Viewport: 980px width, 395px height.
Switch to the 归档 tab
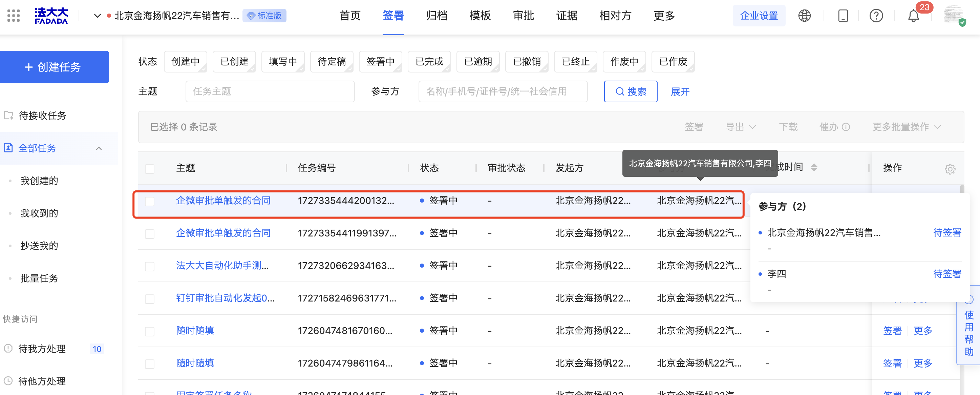437,16
